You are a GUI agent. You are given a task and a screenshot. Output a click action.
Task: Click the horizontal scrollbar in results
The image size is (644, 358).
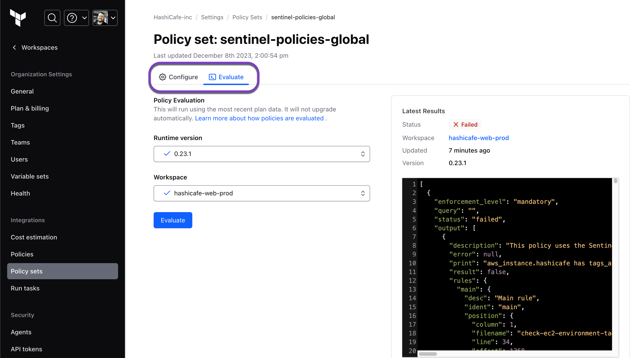428,354
